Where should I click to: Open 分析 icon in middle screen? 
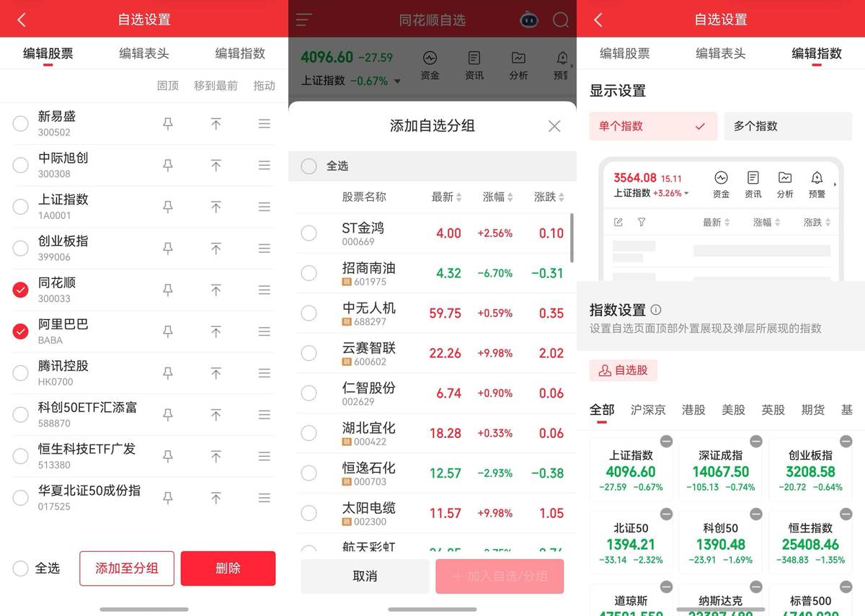click(518, 66)
